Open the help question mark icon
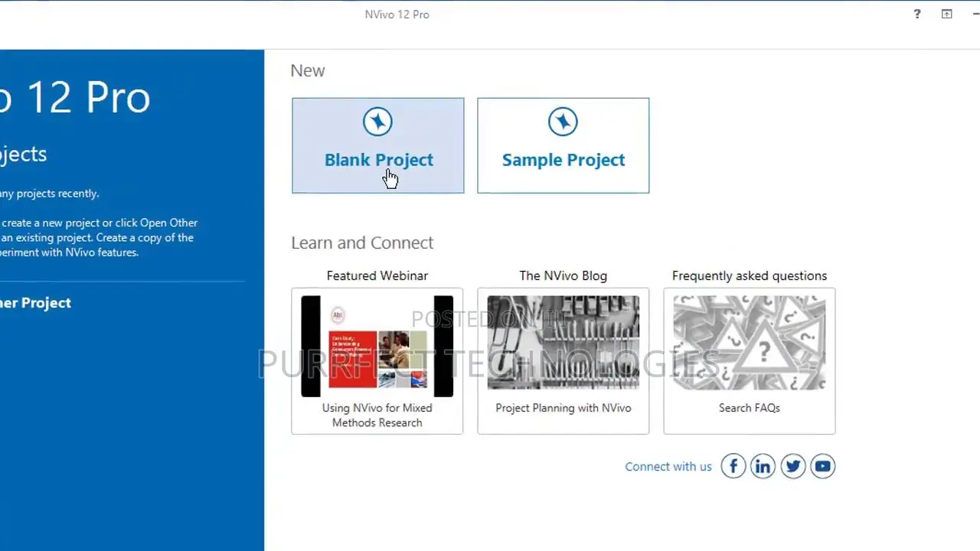980x551 pixels. [x=917, y=14]
